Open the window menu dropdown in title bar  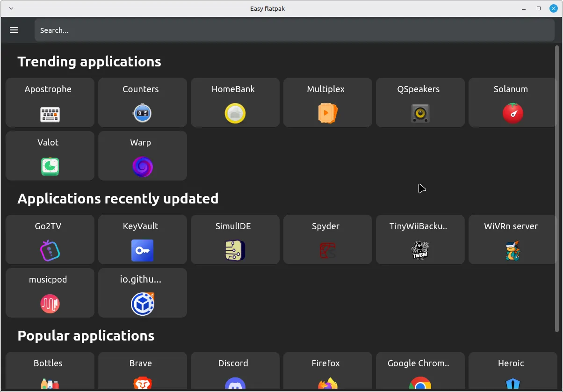click(11, 8)
